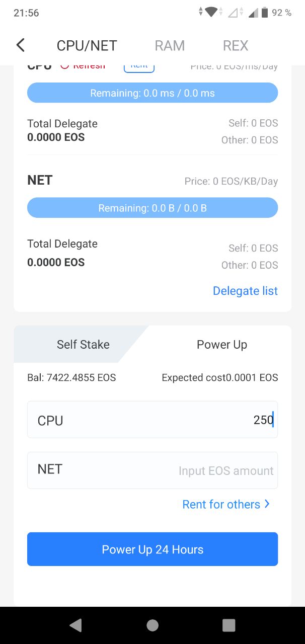Select the Power Up option

(222, 344)
